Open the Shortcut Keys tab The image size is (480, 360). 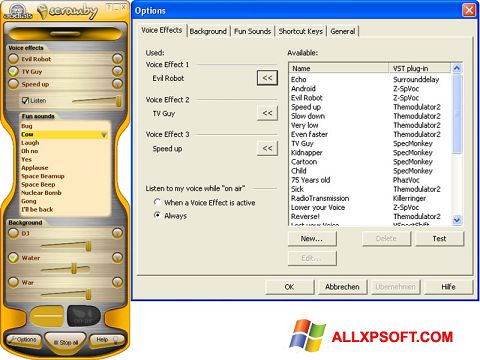coord(301,31)
